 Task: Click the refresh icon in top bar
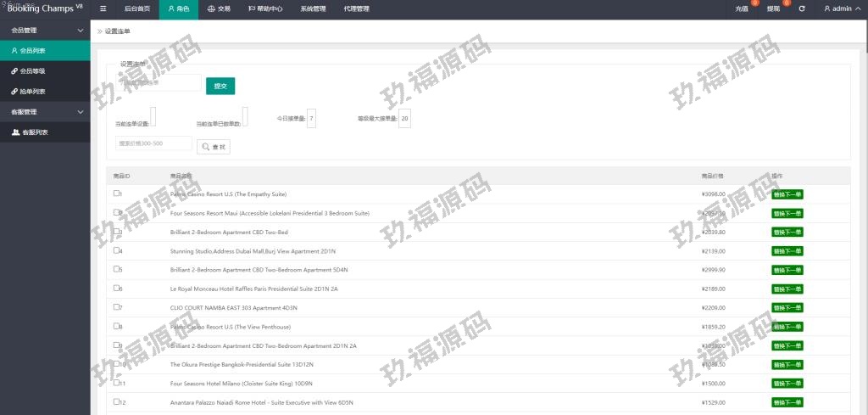[802, 8]
